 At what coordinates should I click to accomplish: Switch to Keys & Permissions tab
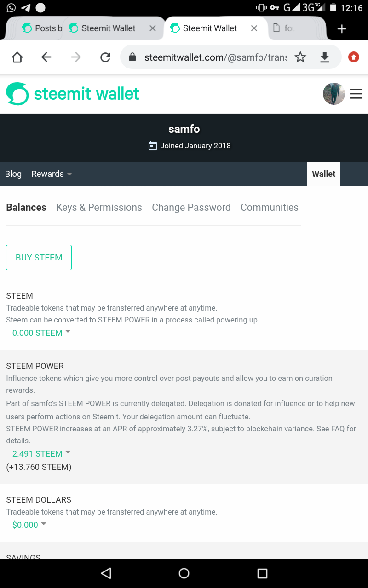[x=99, y=208]
